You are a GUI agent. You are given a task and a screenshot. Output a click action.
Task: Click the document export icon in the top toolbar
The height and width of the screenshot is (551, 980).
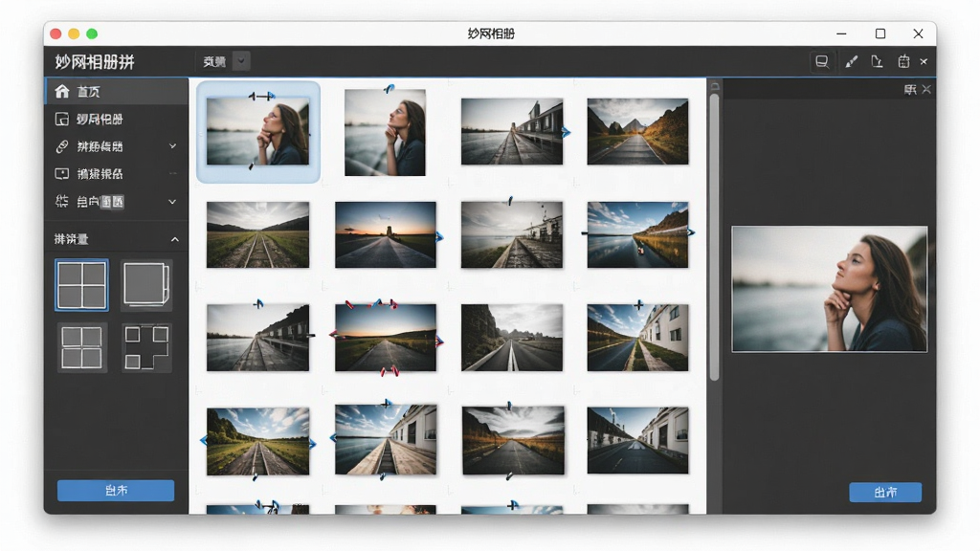tap(878, 61)
